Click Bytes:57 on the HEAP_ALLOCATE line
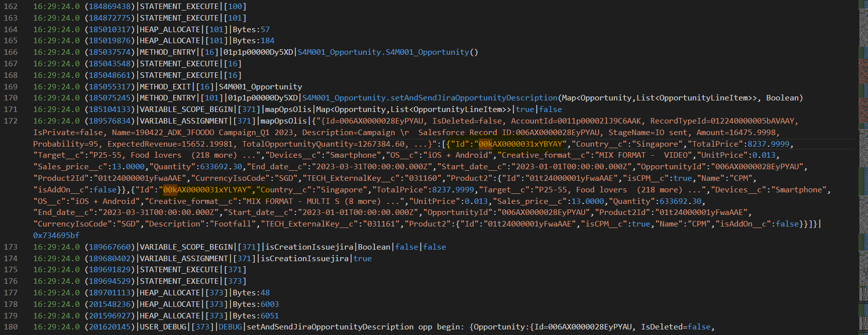Viewport: 868px width, 335px height. 251,30
